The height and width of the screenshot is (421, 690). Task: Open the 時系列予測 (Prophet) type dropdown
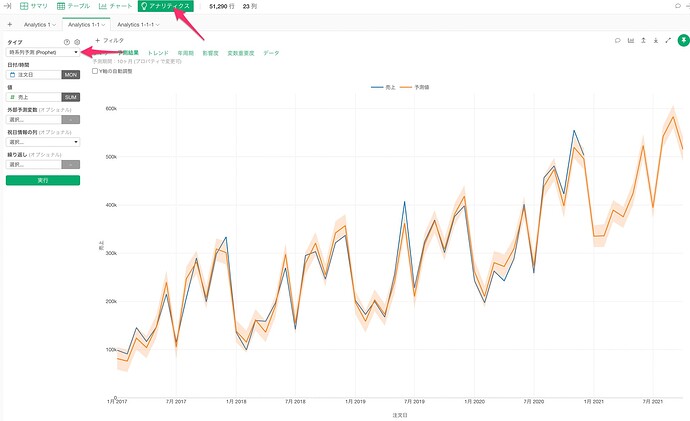[x=43, y=52]
